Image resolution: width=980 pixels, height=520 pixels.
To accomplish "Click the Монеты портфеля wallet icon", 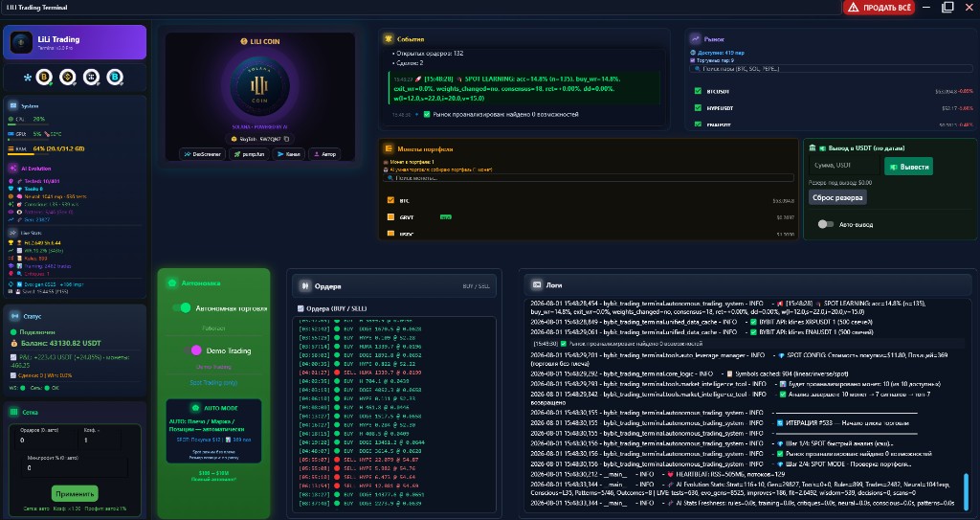I will point(389,149).
